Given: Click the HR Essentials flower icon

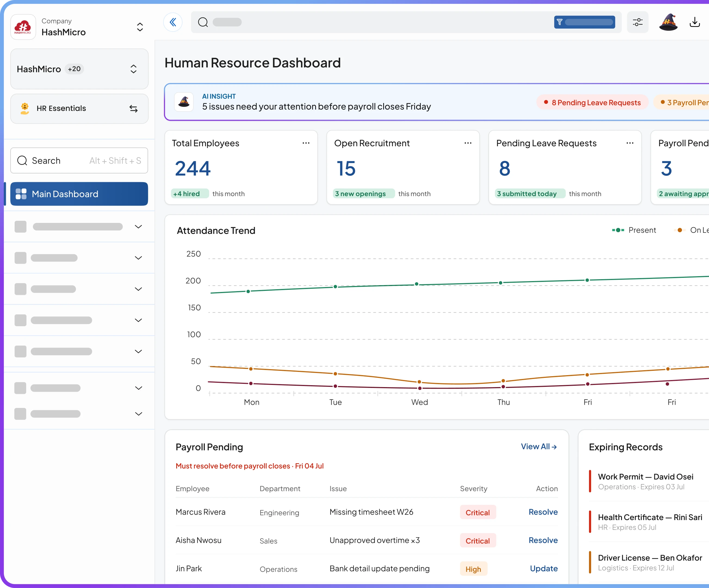Looking at the screenshot, I should click(25, 108).
